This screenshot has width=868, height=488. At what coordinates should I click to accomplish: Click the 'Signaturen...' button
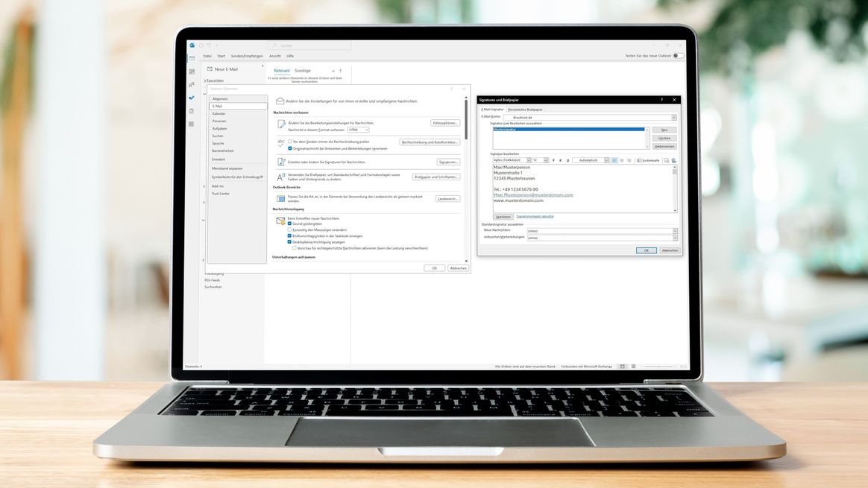pyautogui.click(x=448, y=162)
